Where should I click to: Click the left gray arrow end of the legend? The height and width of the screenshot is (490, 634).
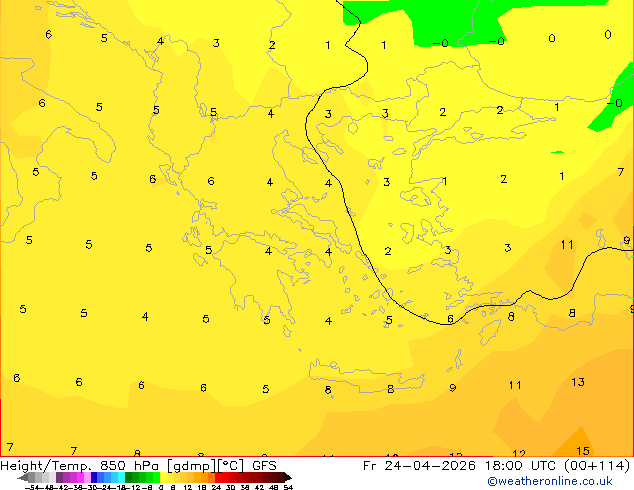[23, 477]
